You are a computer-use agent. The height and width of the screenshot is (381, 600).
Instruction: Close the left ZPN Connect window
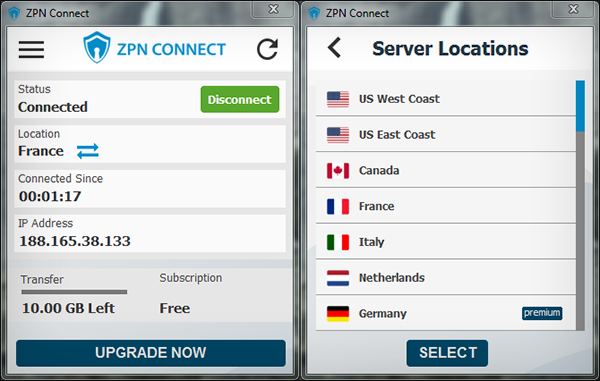[273, 9]
